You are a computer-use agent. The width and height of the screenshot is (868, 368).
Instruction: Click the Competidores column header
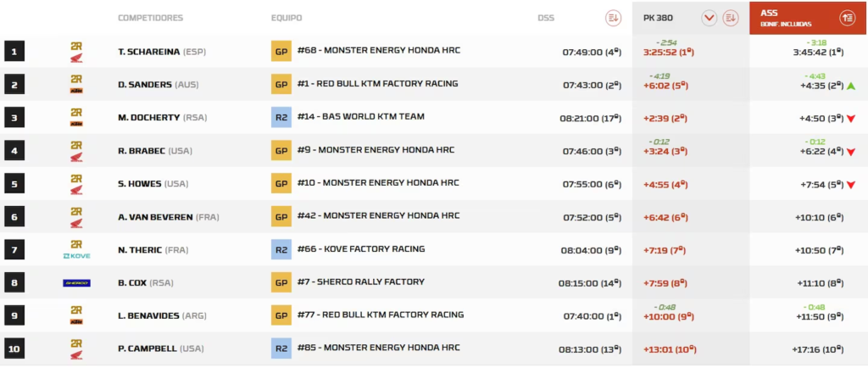pos(150,18)
